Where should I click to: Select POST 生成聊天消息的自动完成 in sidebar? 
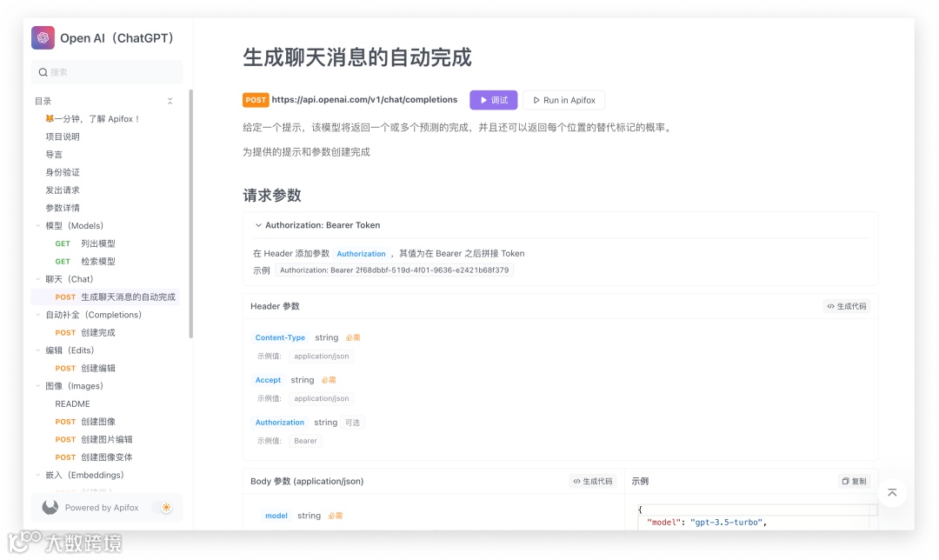point(107,297)
